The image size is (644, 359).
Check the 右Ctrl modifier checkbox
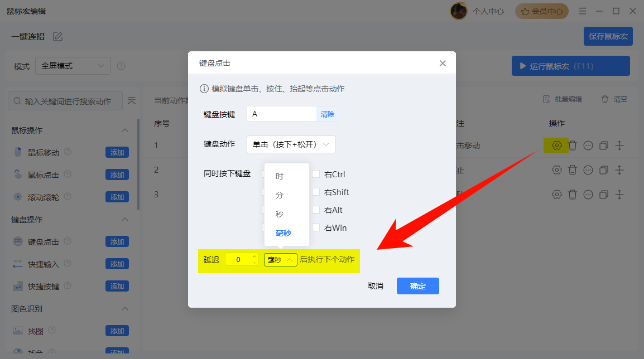(315, 174)
